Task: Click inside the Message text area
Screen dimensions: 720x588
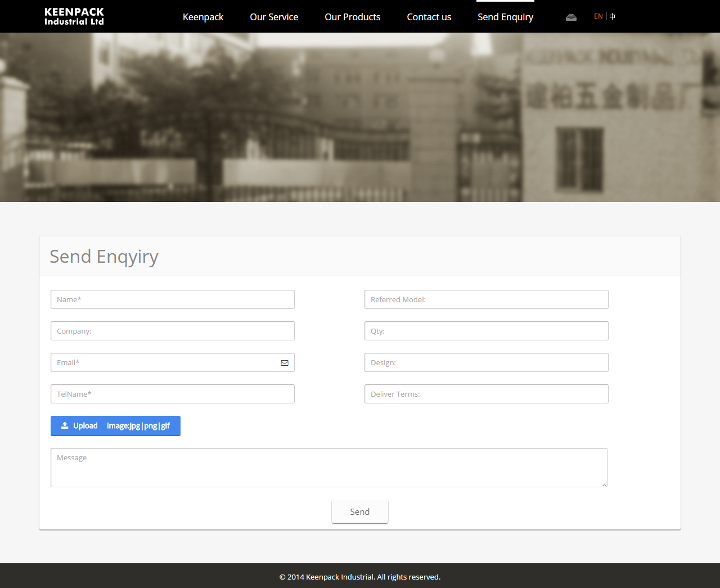Action: 328,468
